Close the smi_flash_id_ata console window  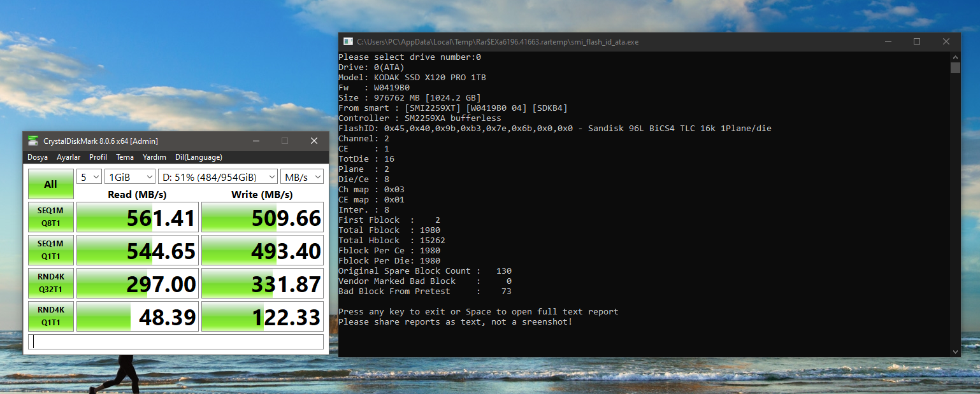click(946, 42)
